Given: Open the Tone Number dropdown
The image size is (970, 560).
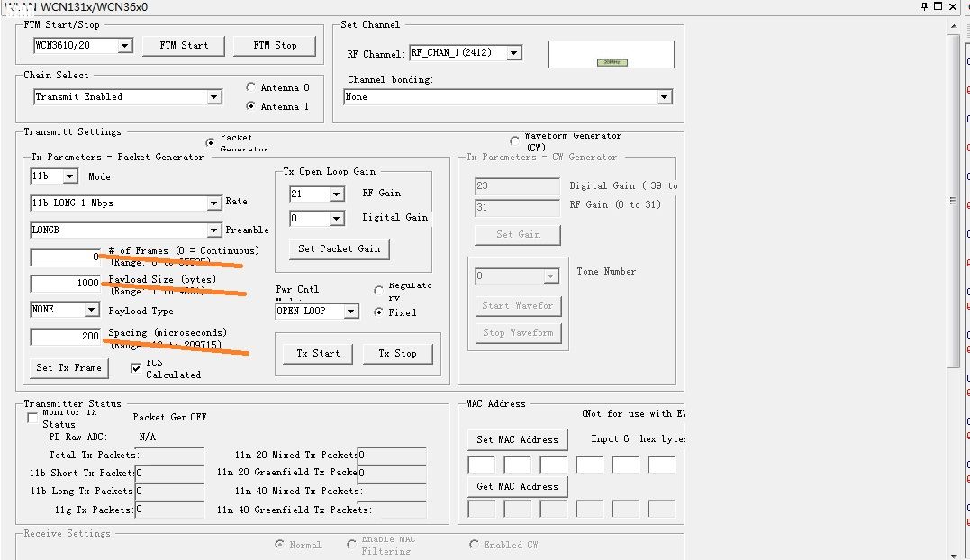Looking at the screenshot, I should pyautogui.click(x=550, y=276).
